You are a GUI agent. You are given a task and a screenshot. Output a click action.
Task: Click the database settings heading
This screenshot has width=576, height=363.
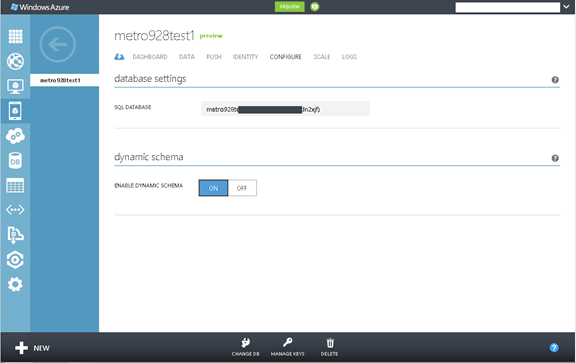pyautogui.click(x=150, y=79)
